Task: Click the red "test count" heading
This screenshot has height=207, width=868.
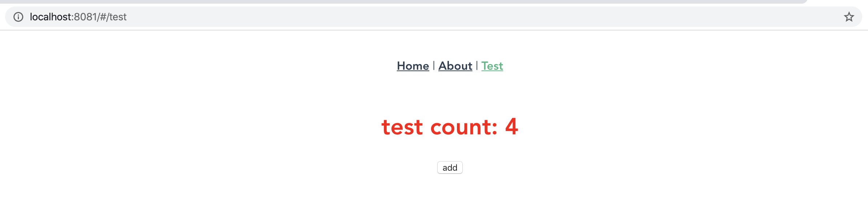Action: (x=450, y=127)
